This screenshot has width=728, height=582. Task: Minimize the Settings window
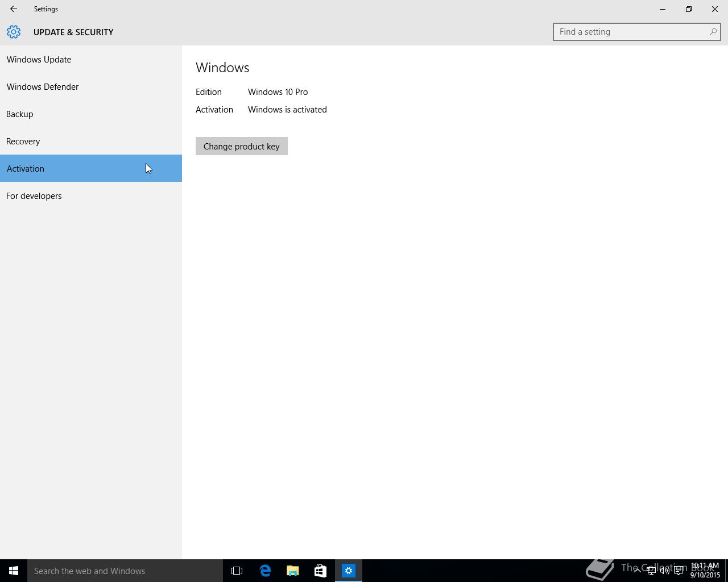(x=663, y=9)
